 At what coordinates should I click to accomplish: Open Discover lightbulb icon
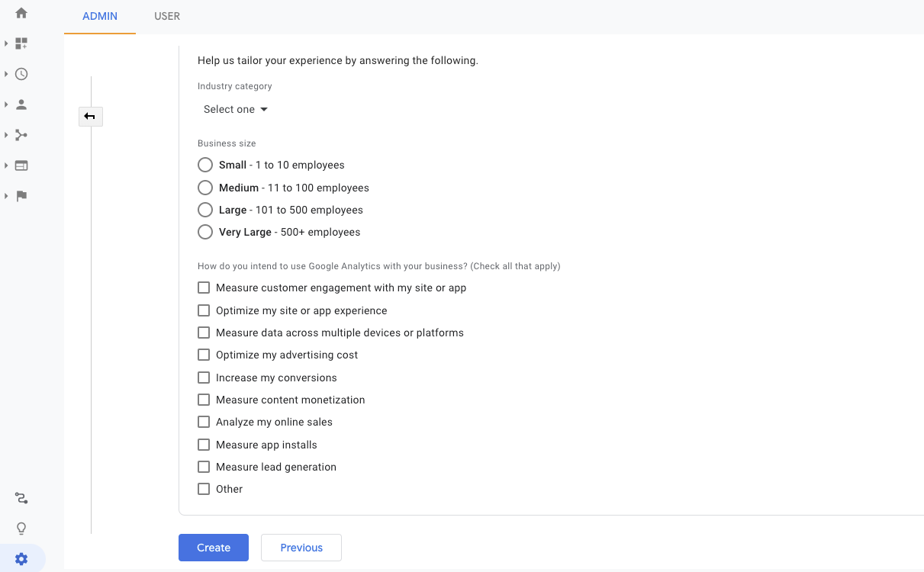(21, 529)
